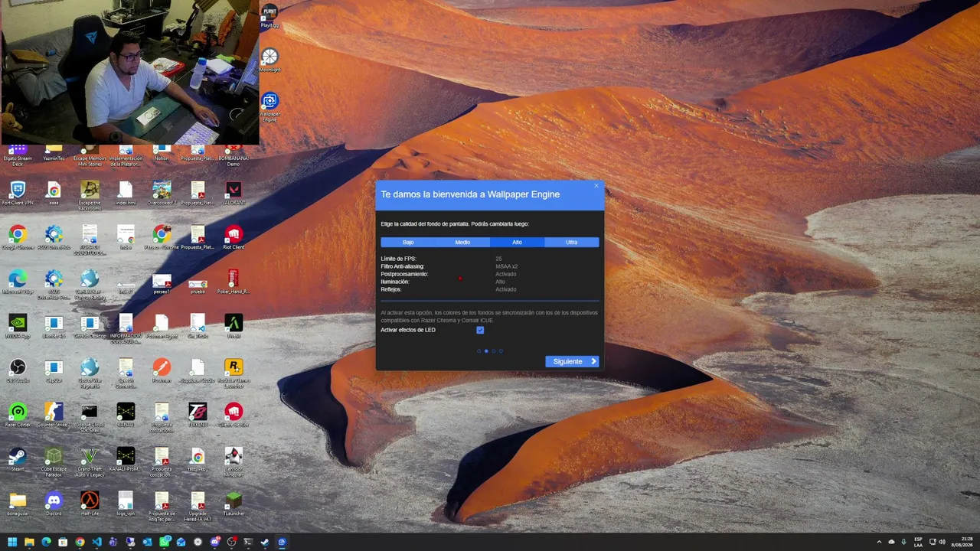Select the Medio quality preset
This screenshot has height=551, width=980.
[x=462, y=243]
